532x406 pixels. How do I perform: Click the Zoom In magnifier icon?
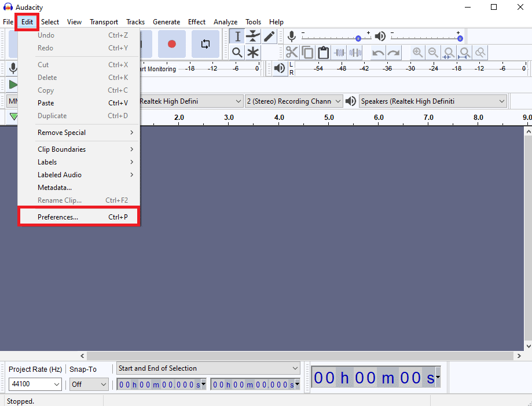[418, 52]
